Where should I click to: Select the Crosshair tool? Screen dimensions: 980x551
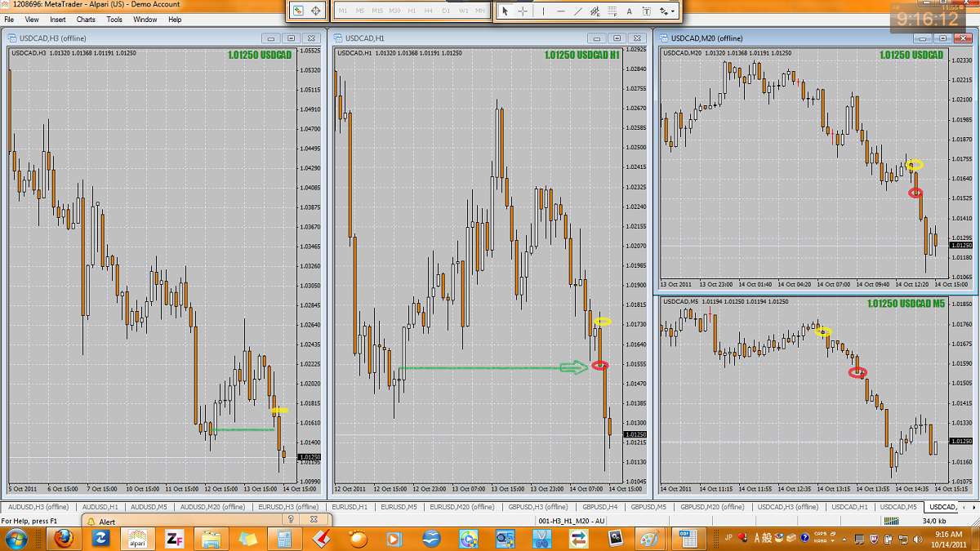[x=523, y=11]
